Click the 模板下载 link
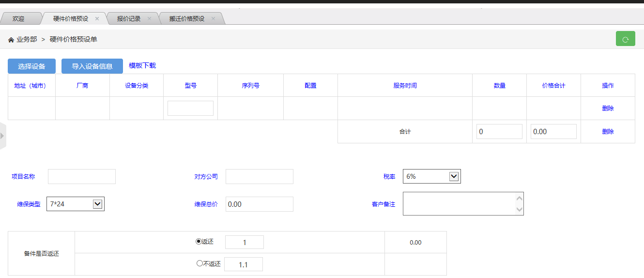Viewport: 644px width, 278px height. [x=142, y=66]
